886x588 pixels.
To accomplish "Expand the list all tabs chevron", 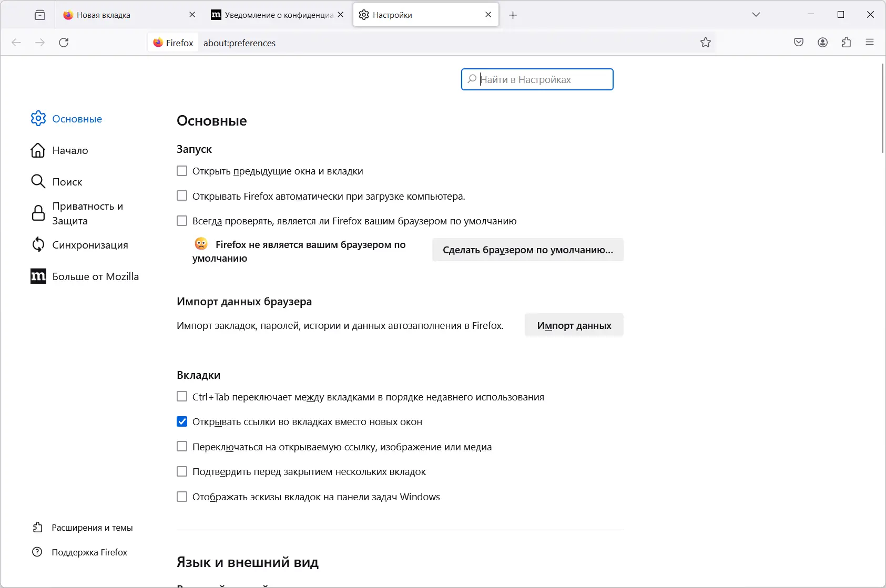I will (x=756, y=15).
